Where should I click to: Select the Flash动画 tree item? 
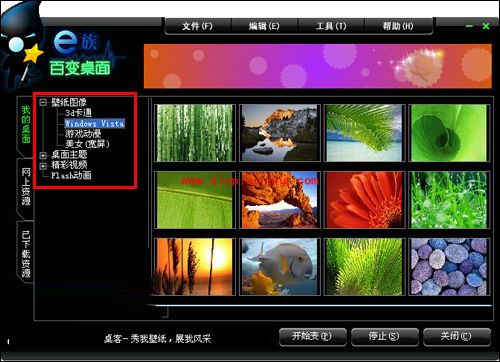[71, 175]
